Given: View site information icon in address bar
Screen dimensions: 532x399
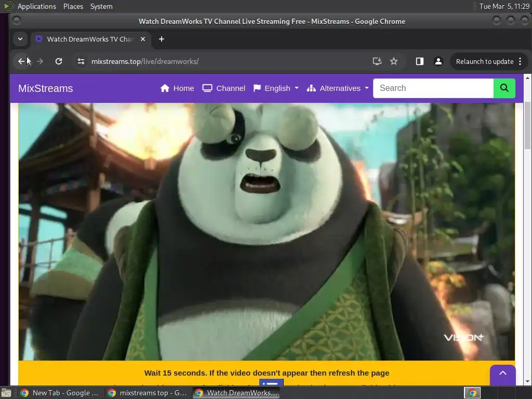Looking at the screenshot, I should tap(81, 61).
